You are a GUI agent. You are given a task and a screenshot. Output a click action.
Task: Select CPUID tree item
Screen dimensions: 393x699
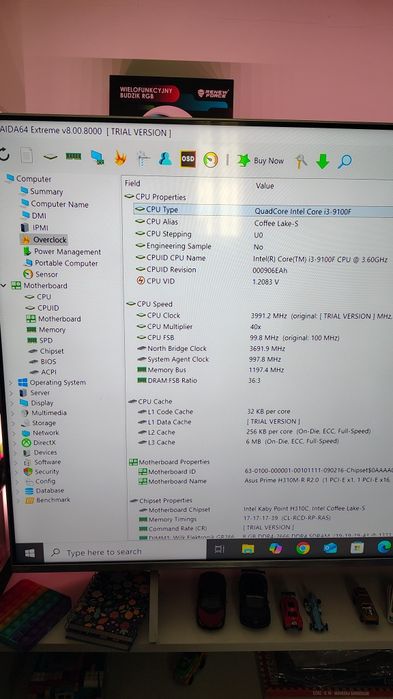pos(42,308)
